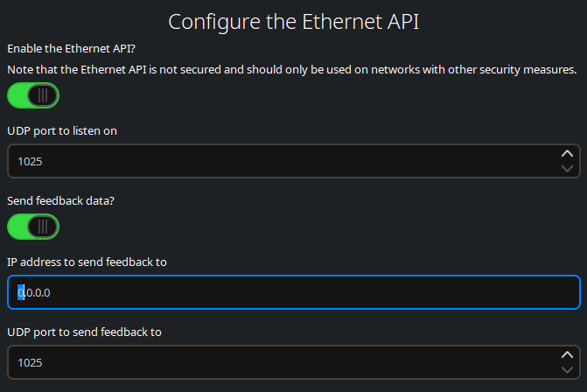Click the grip handle of the feedback data toggle
The height and width of the screenshot is (392, 587).
(x=43, y=227)
